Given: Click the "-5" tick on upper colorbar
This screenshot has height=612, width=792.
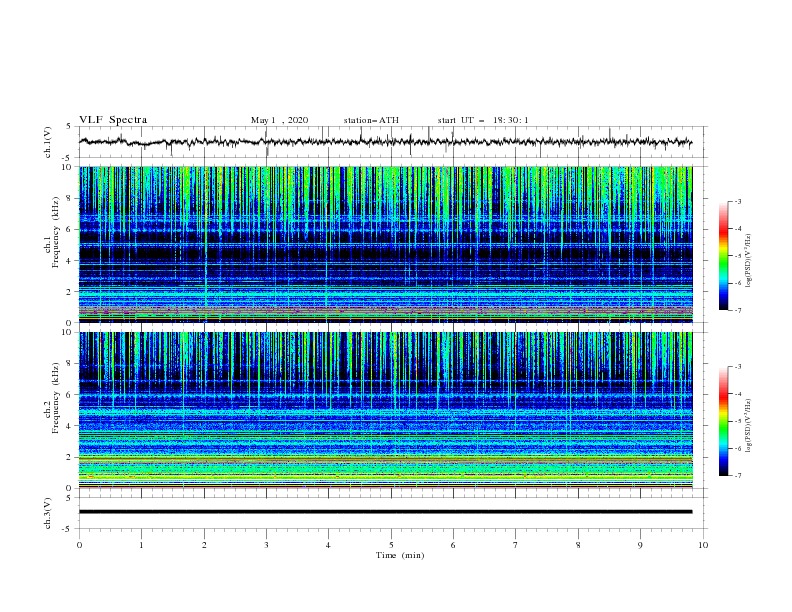Looking at the screenshot, I should (738, 256).
